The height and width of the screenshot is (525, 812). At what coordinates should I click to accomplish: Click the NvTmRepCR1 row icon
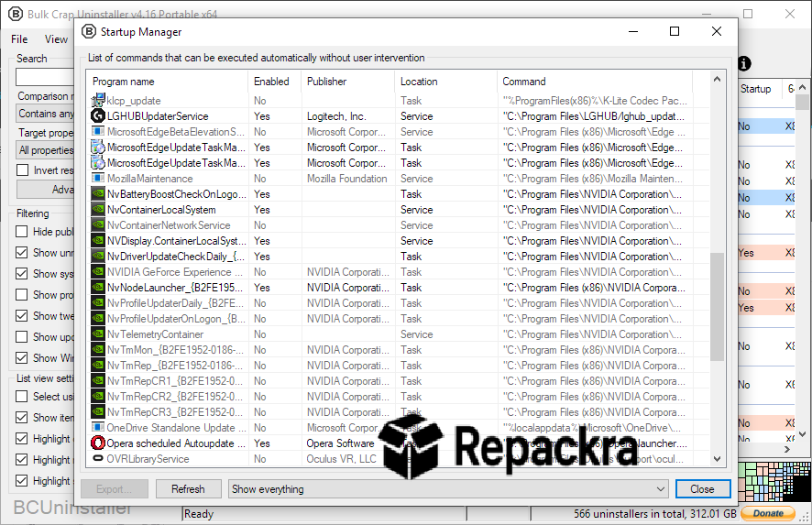(x=98, y=380)
